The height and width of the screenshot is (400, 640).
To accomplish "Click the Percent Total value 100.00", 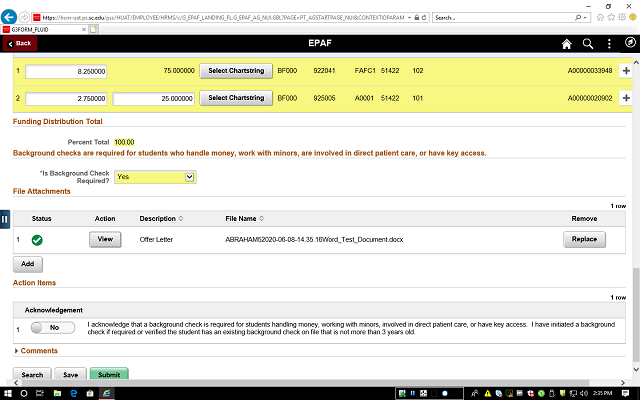I will coord(124,142).
